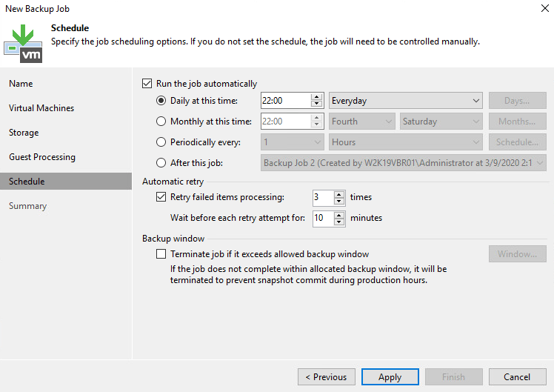Click the Previous button

pos(327,376)
